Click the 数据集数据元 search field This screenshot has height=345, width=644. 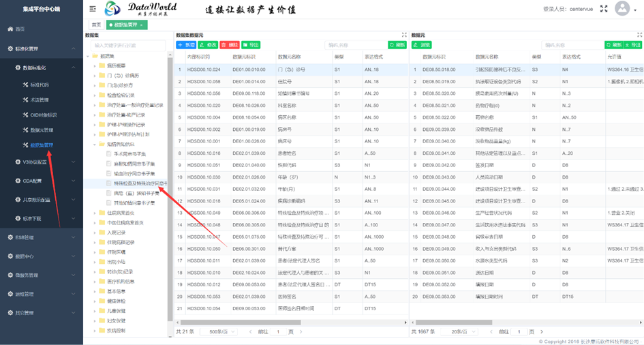356,45
